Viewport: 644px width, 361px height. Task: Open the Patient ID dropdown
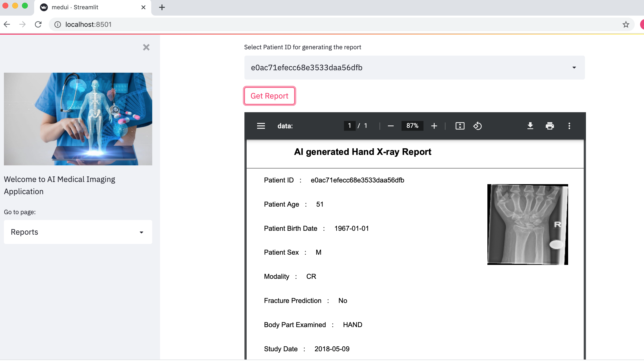(414, 68)
